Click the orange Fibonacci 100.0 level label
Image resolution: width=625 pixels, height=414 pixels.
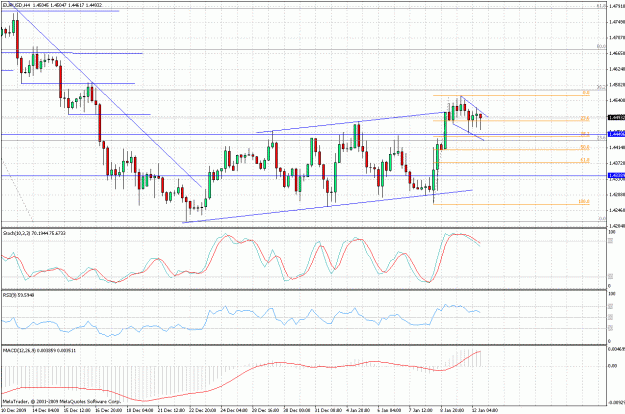click(x=584, y=202)
